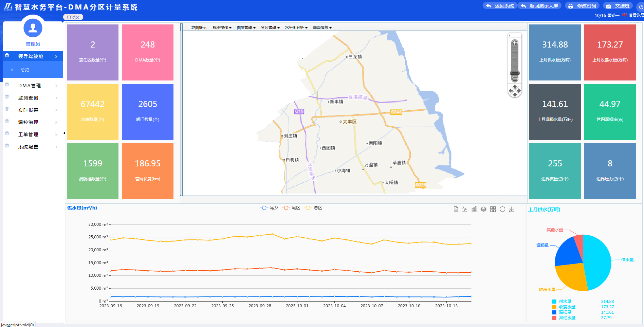The width and height of the screenshot is (644, 327).
Task: Click the map zoom-out minus button
Action: coord(515,79)
